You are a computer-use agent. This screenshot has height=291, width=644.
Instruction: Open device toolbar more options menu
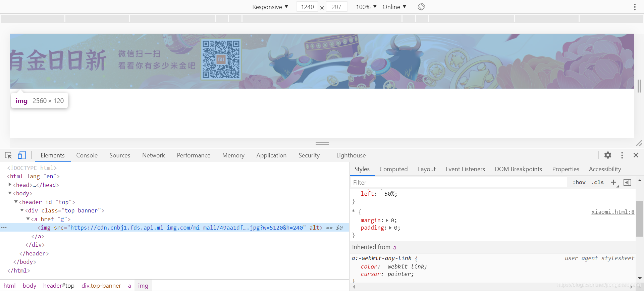[x=635, y=7]
